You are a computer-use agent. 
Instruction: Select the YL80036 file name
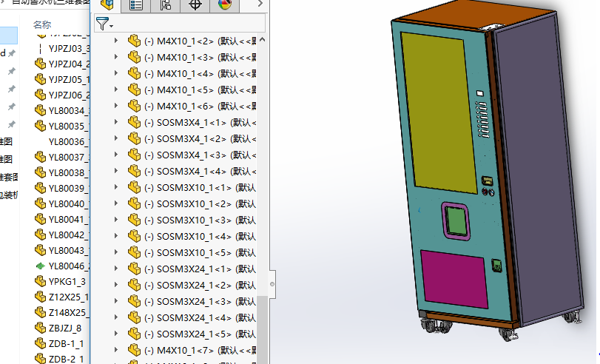click(x=69, y=141)
